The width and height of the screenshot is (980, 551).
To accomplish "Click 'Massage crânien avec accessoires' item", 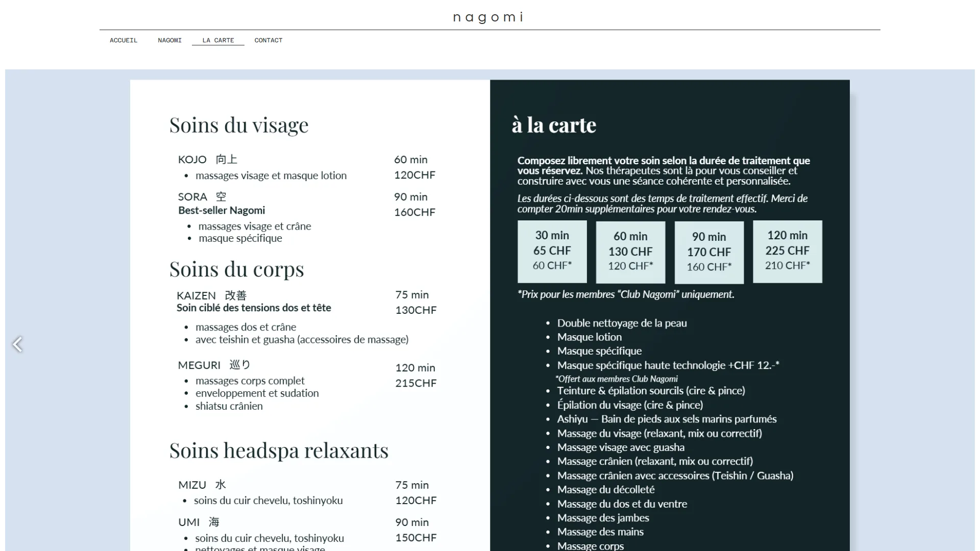I will [x=675, y=475].
